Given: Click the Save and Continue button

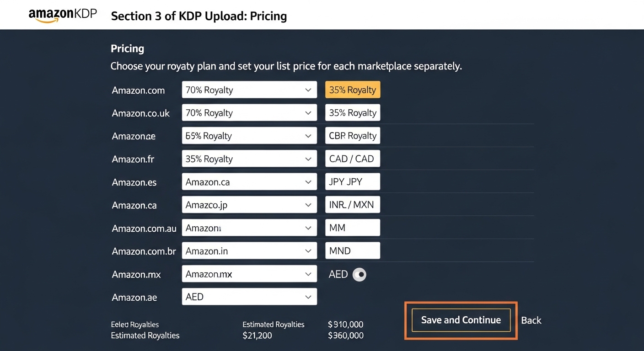Looking at the screenshot, I should [x=461, y=320].
